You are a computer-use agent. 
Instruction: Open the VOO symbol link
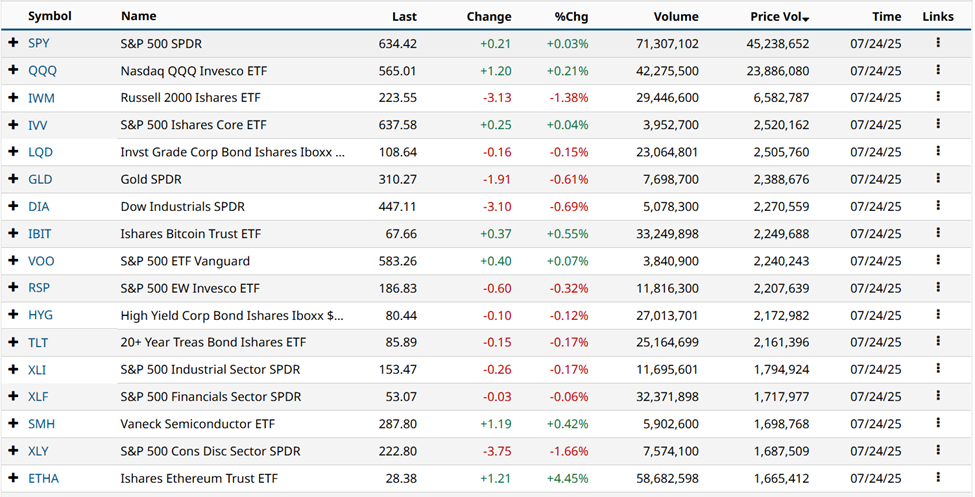point(41,261)
